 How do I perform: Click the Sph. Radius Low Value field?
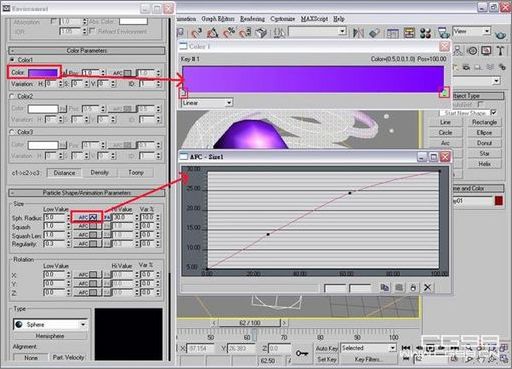[55, 217]
